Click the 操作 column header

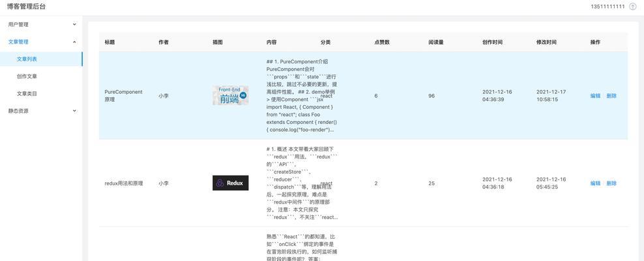click(x=595, y=42)
